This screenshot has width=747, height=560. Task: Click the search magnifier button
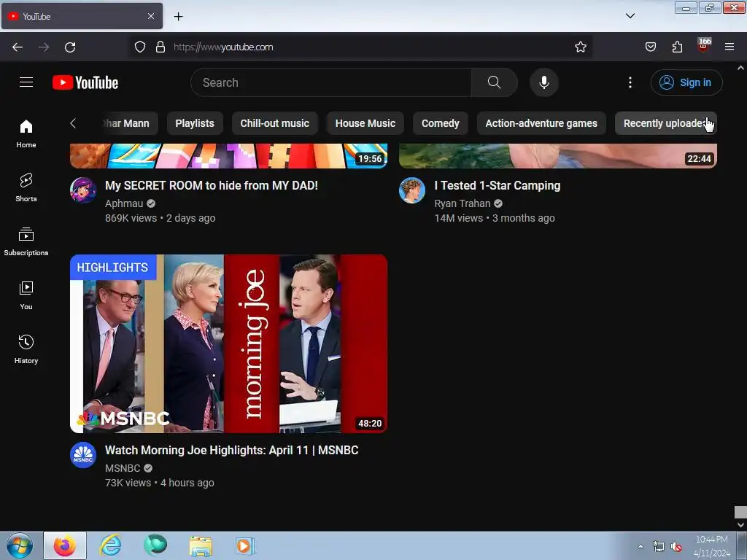click(494, 82)
